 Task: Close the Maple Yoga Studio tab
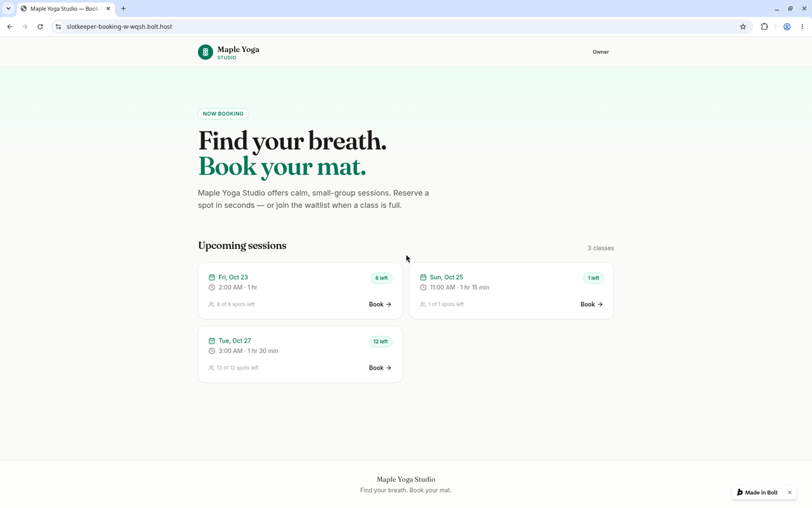pyautogui.click(x=108, y=9)
